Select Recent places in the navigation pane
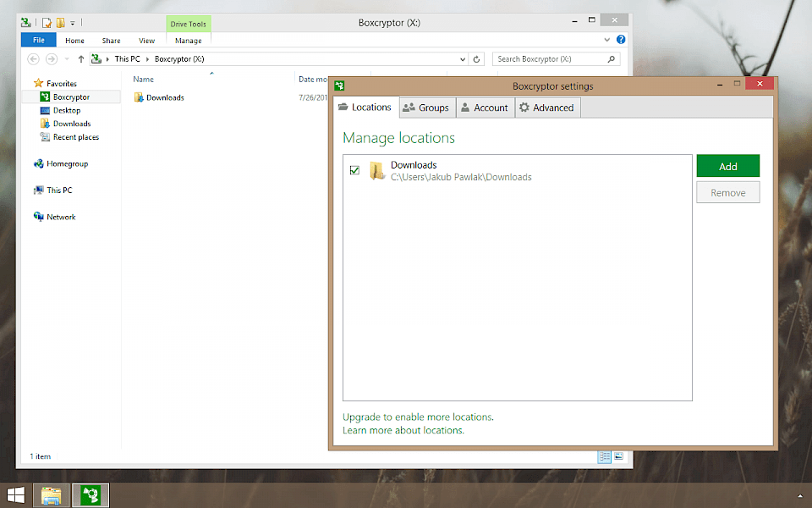812x508 pixels. tap(76, 137)
